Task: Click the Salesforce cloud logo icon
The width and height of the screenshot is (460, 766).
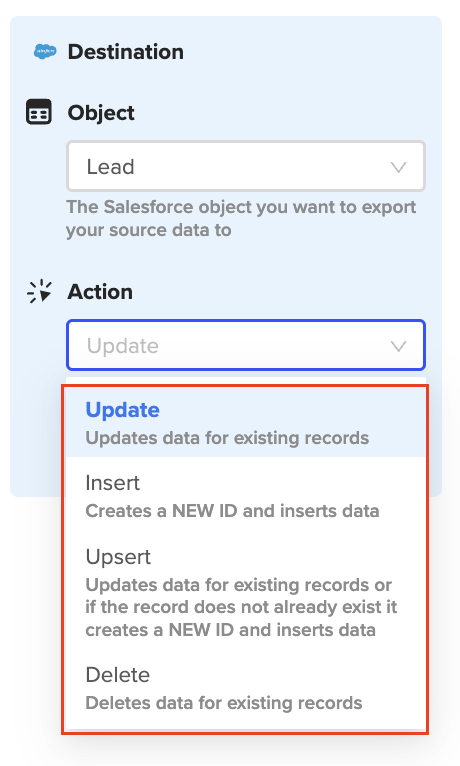Action: click(45, 51)
